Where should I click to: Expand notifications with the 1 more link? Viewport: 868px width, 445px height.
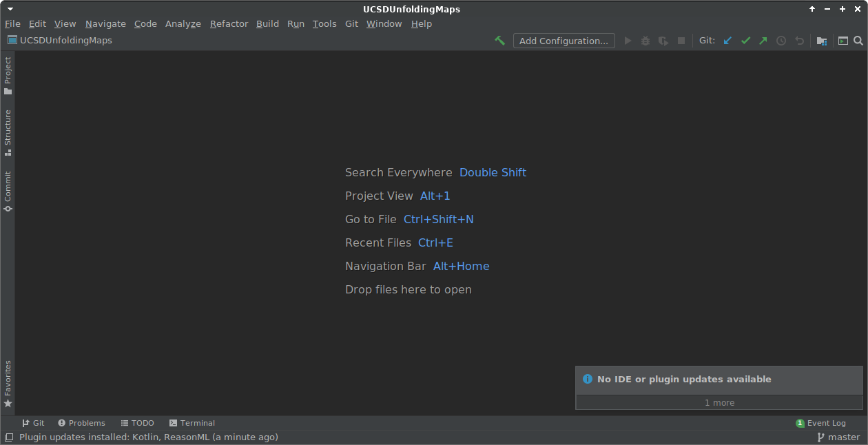719,402
